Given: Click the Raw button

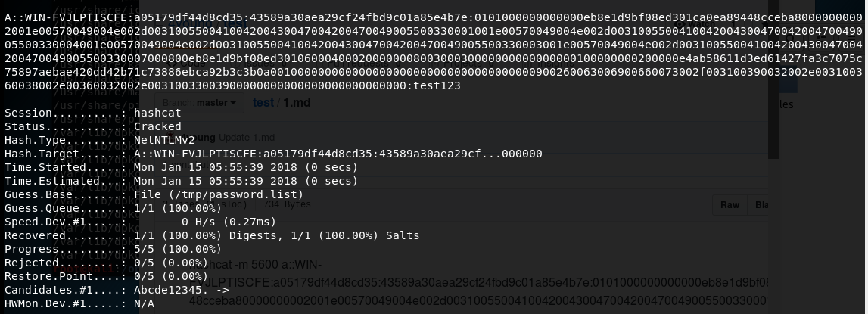Looking at the screenshot, I should [x=730, y=205].
